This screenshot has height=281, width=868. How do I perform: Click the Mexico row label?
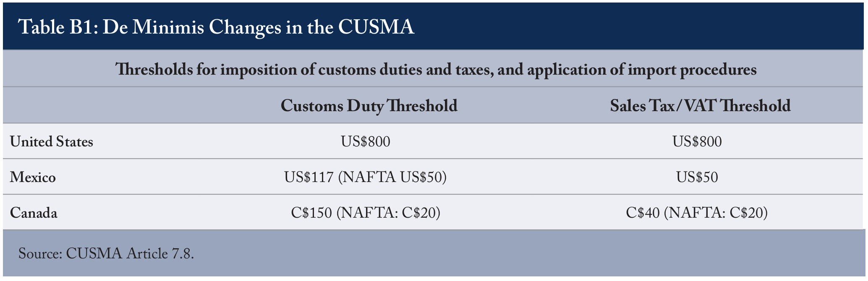pos(33,177)
